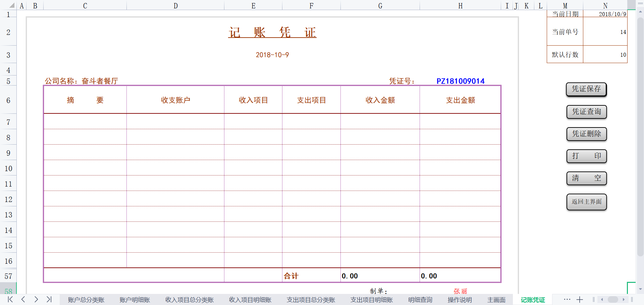Click the 凭证删除 button
The image size is (644, 305).
(587, 134)
